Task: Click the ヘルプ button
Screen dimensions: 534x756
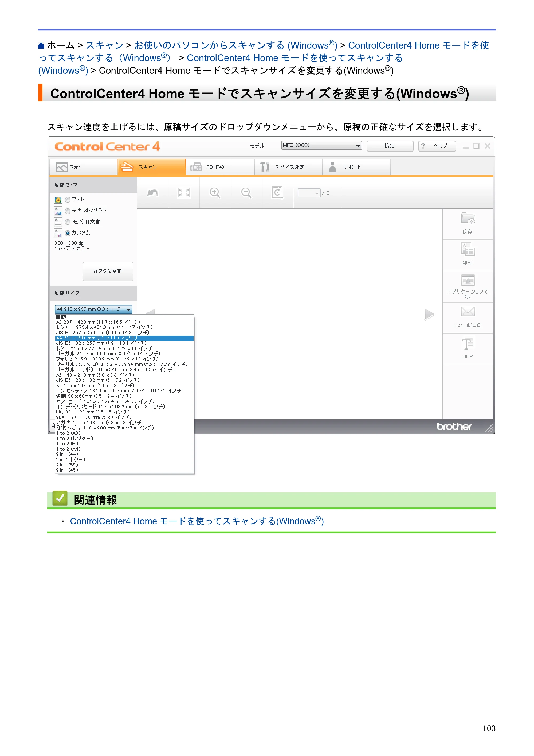Action: pos(437,146)
